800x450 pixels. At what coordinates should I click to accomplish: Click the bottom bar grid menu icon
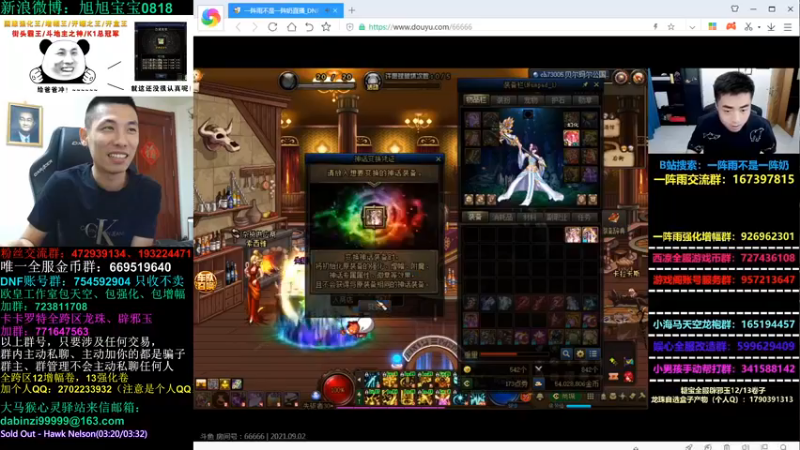tap(590, 396)
